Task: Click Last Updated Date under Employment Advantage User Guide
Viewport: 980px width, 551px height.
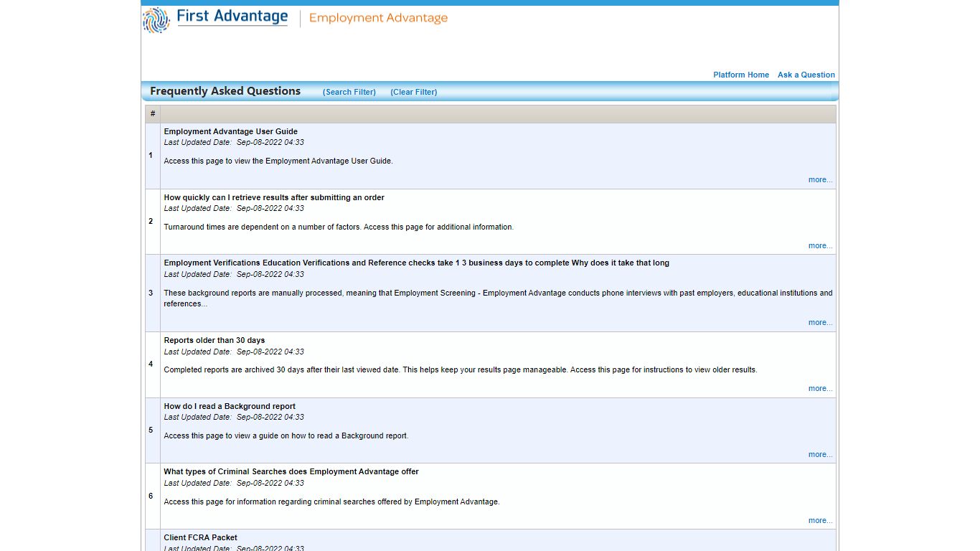Action: point(234,142)
